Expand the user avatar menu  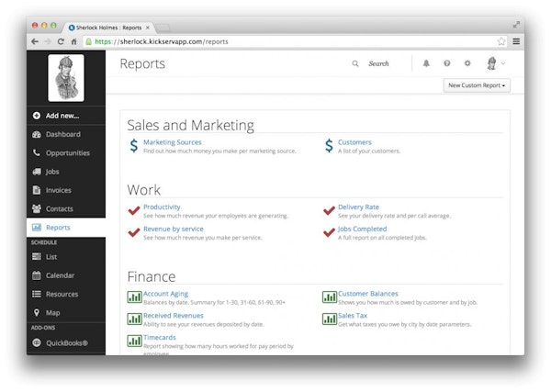pos(495,64)
